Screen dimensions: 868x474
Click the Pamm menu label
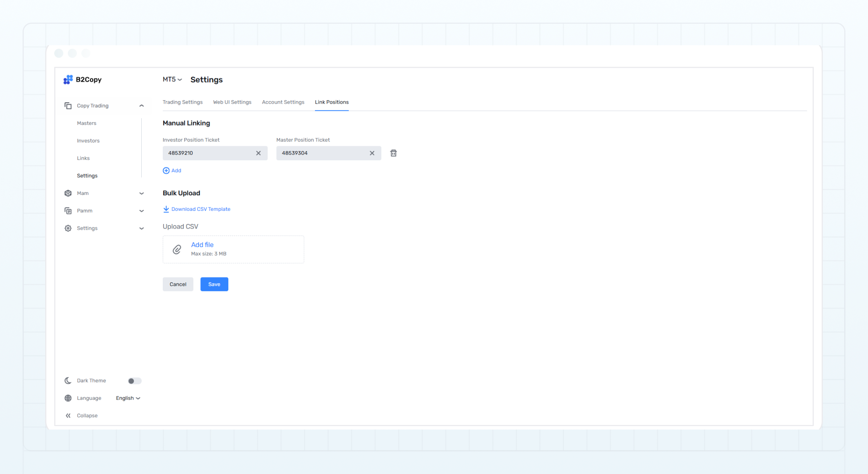coord(85,211)
